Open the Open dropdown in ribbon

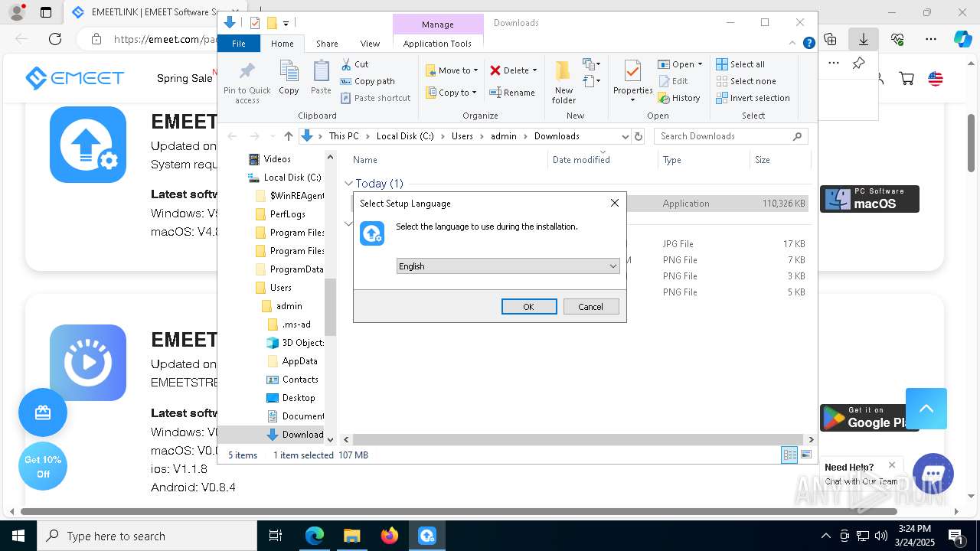680,64
